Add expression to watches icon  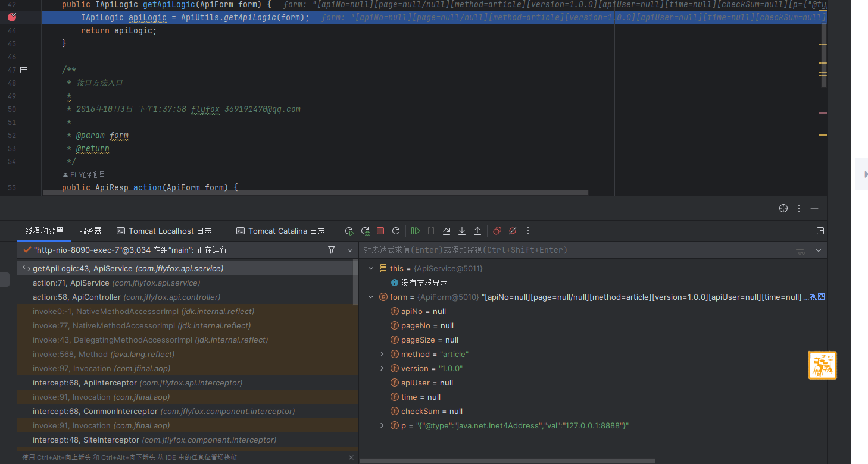801,250
